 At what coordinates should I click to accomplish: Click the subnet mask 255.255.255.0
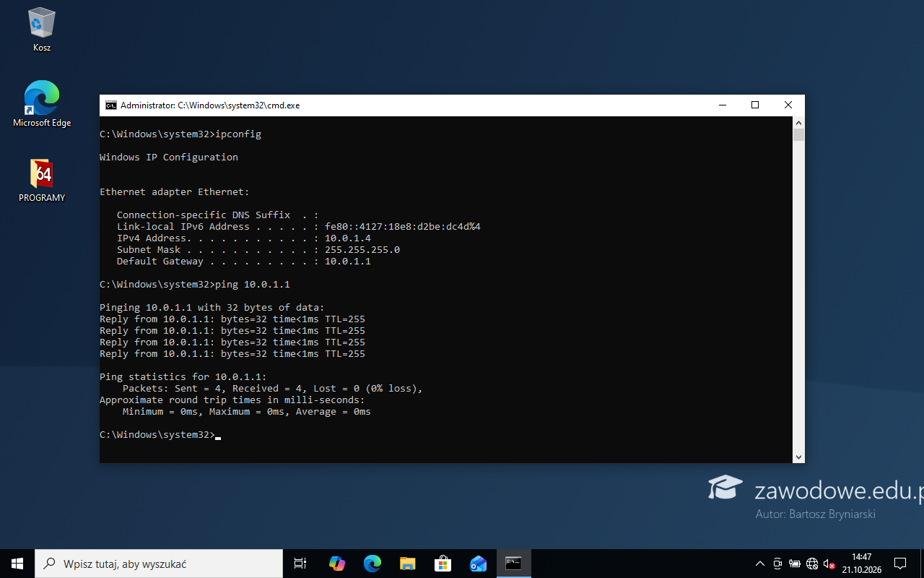(x=362, y=250)
